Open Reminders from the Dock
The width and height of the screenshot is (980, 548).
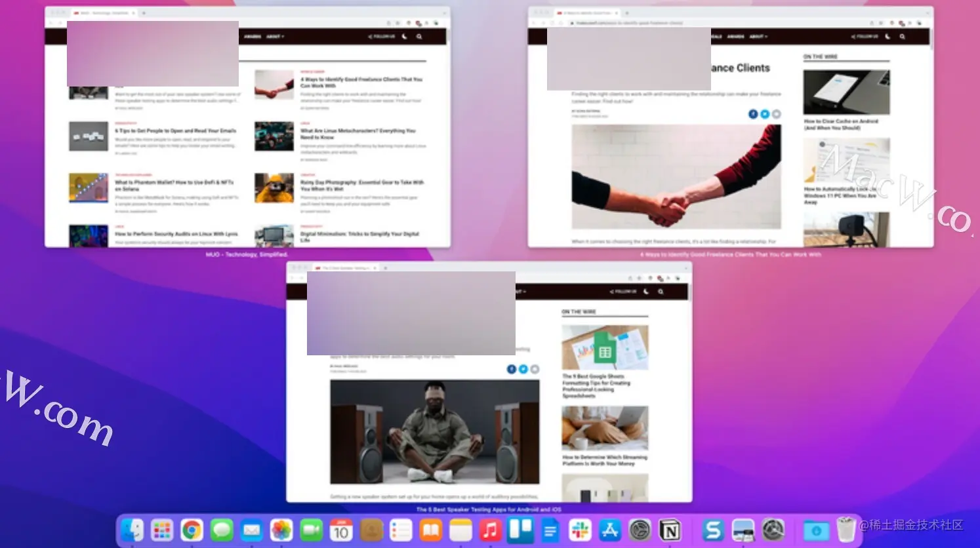(401, 530)
